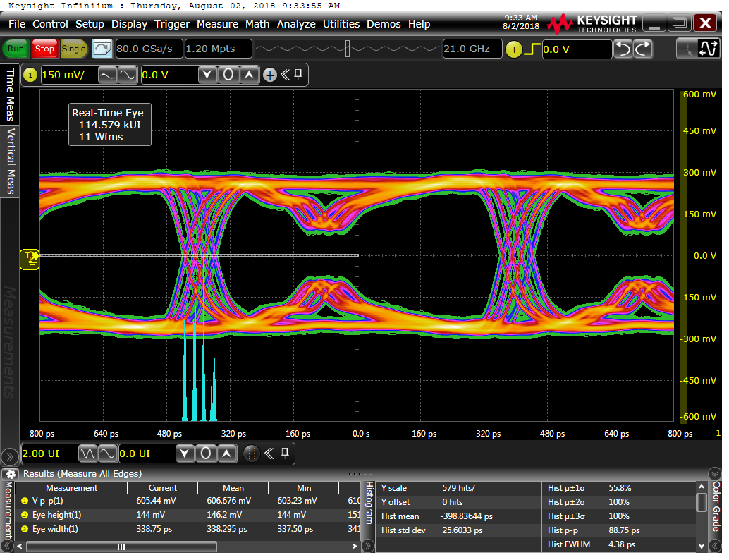The height and width of the screenshot is (560, 729).
Task: Open the Time Meas side tab
Action: click(10, 95)
